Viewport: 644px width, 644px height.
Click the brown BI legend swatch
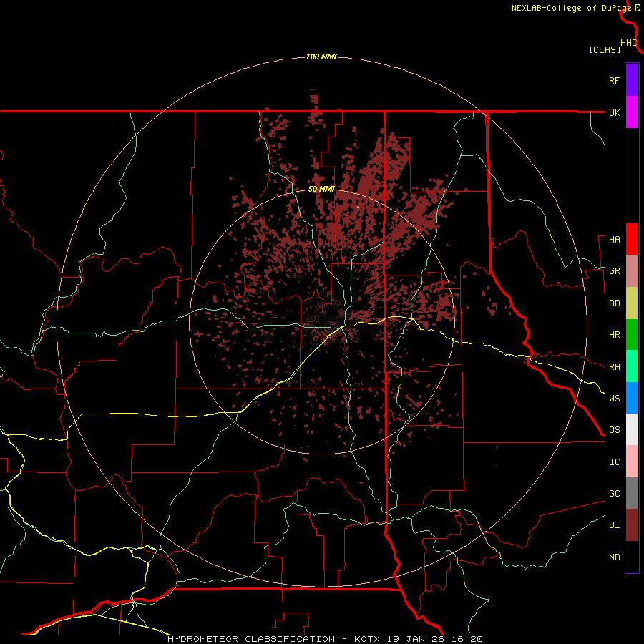tap(632, 525)
